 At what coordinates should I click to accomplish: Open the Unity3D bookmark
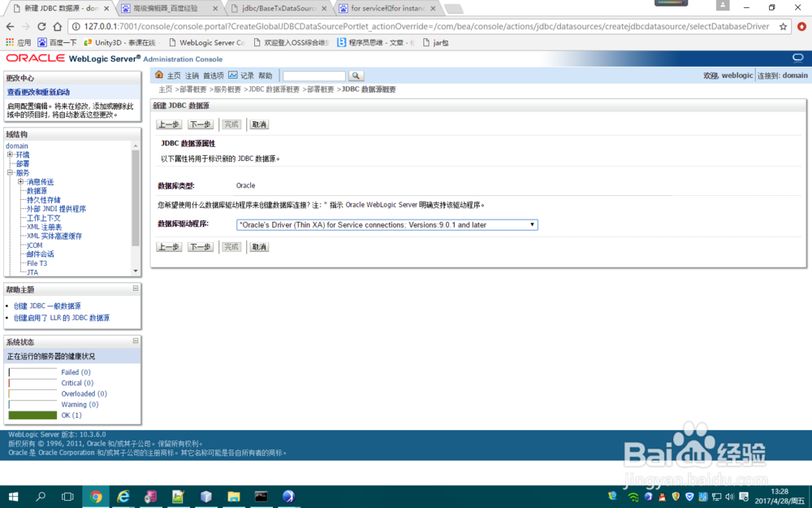click(x=120, y=42)
